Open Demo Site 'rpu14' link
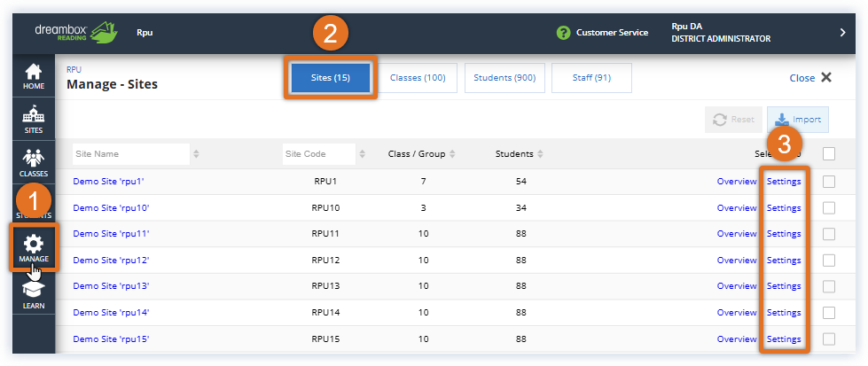The image size is (868, 366). point(111,312)
